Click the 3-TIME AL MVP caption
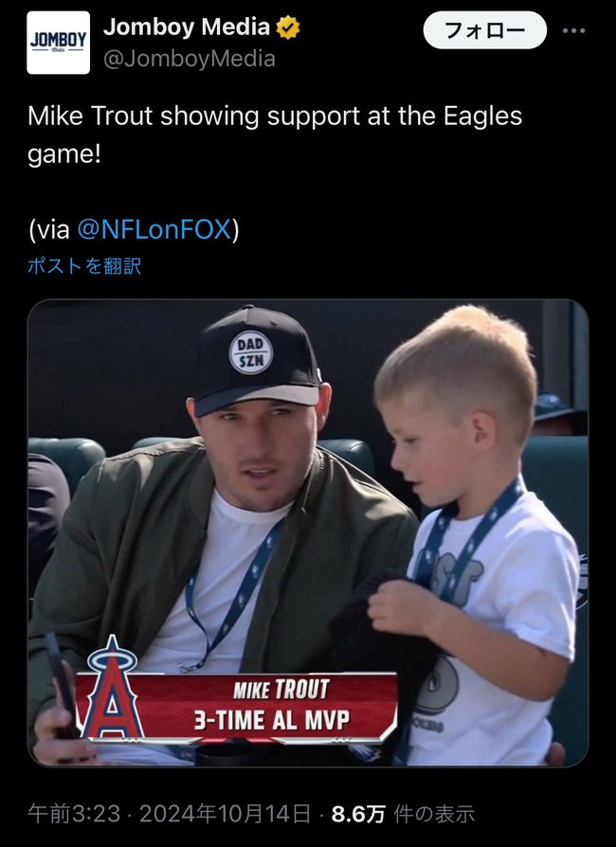Screen dimensions: 616x847 point(272,720)
